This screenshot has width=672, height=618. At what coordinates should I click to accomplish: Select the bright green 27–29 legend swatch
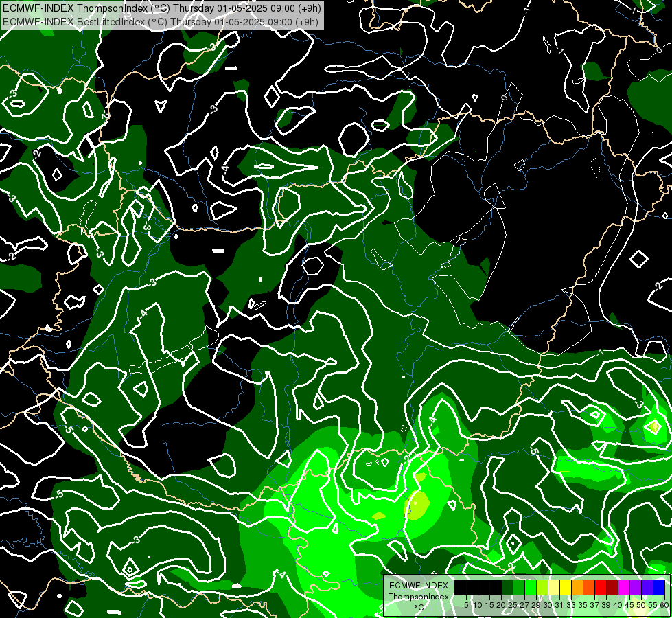(531, 588)
